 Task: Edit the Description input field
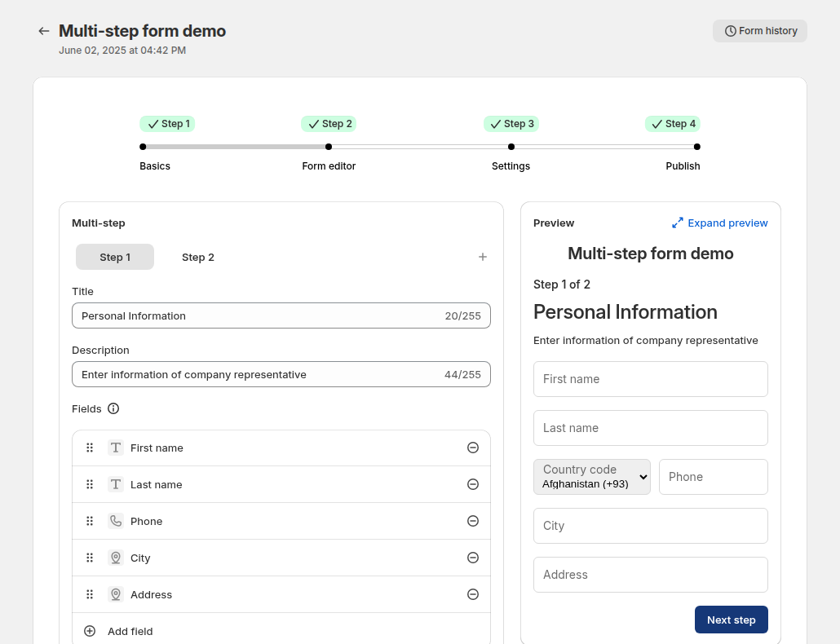[x=281, y=375]
